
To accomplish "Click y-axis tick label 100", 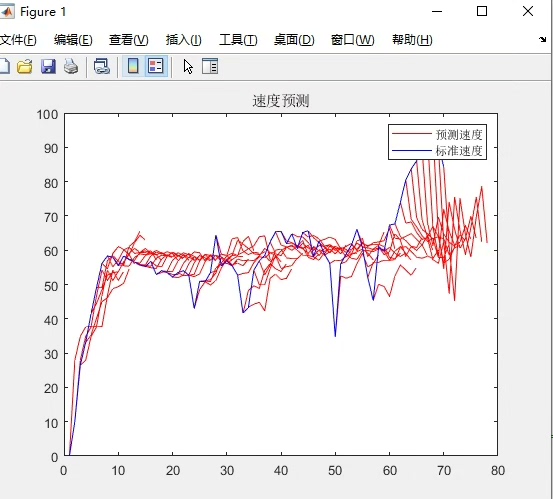I will click(x=47, y=115).
